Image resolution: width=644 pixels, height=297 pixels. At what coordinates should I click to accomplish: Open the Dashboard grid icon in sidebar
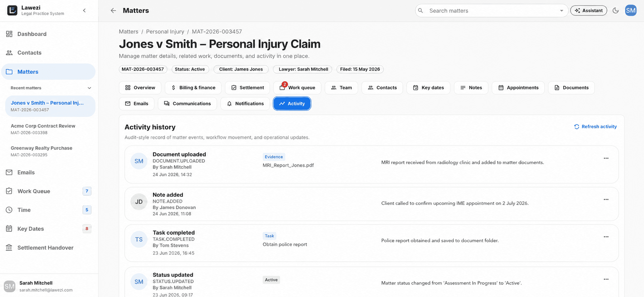(x=9, y=34)
